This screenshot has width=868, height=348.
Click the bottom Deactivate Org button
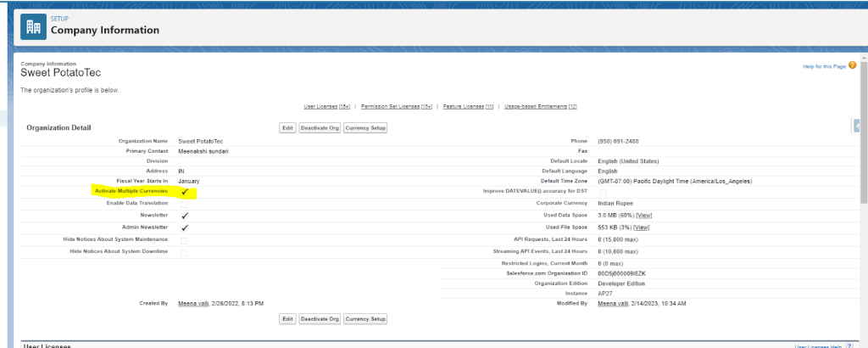pos(320,319)
